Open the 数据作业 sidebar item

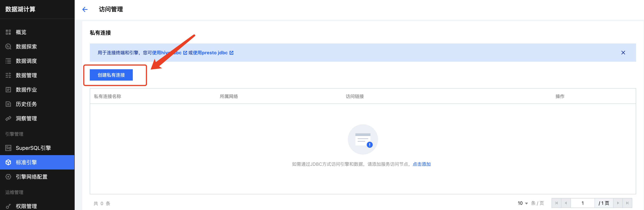point(26,90)
